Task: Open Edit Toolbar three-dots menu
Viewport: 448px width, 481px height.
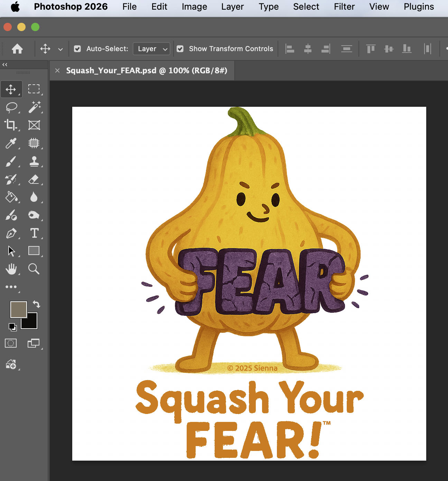Action: 11,287
